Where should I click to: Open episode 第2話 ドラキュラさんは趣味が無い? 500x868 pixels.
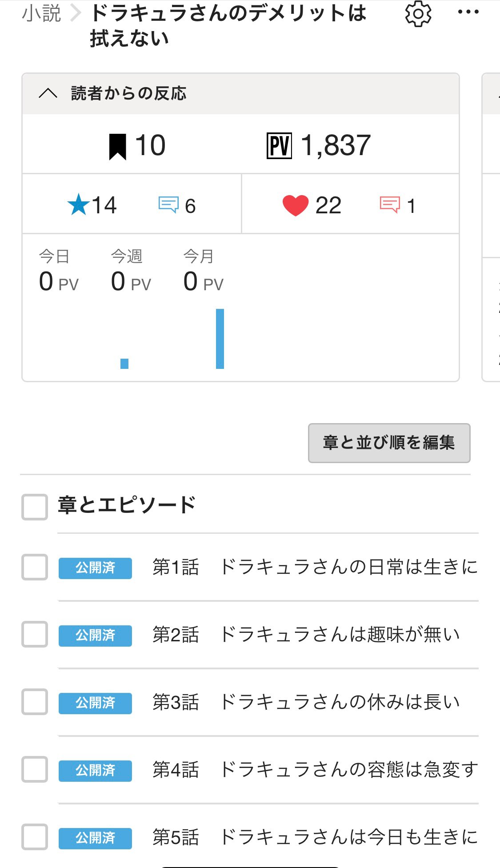[306, 634]
